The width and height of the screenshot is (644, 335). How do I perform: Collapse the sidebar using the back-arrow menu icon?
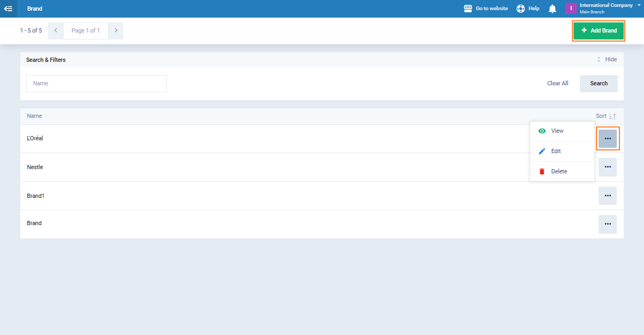tap(9, 9)
